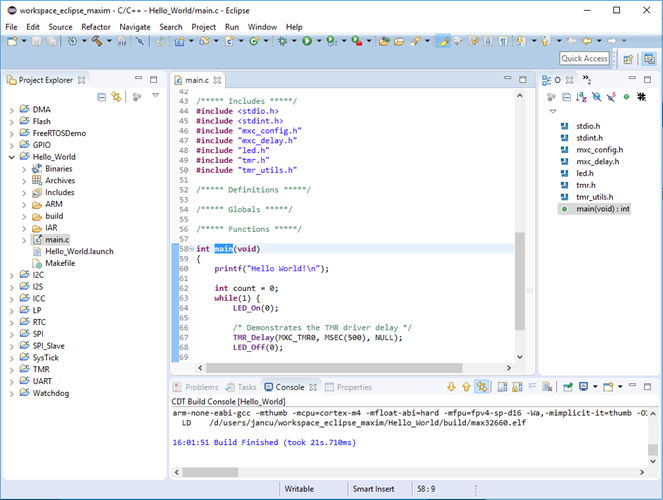Click the editor vertical scrollbar
This screenshot has height=500, width=663.
pyautogui.click(x=519, y=280)
